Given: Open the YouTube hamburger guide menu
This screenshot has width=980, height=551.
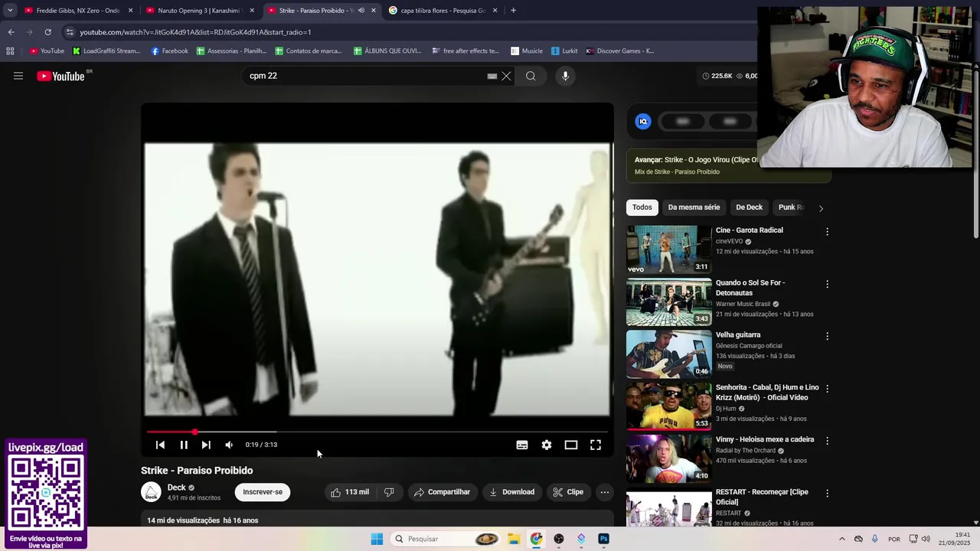Looking at the screenshot, I should click(x=18, y=76).
